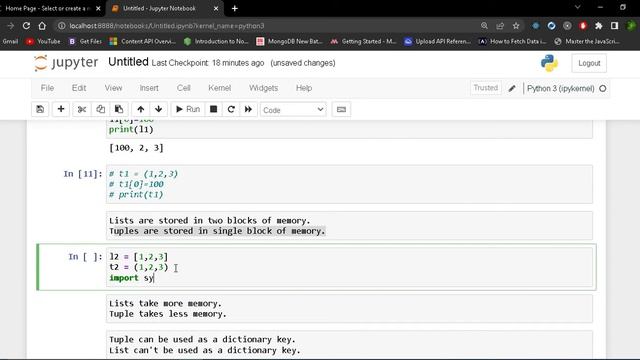Open the browser extensions puzzle icon
Viewport: 640px width, 360px height.
(x=599, y=26)
